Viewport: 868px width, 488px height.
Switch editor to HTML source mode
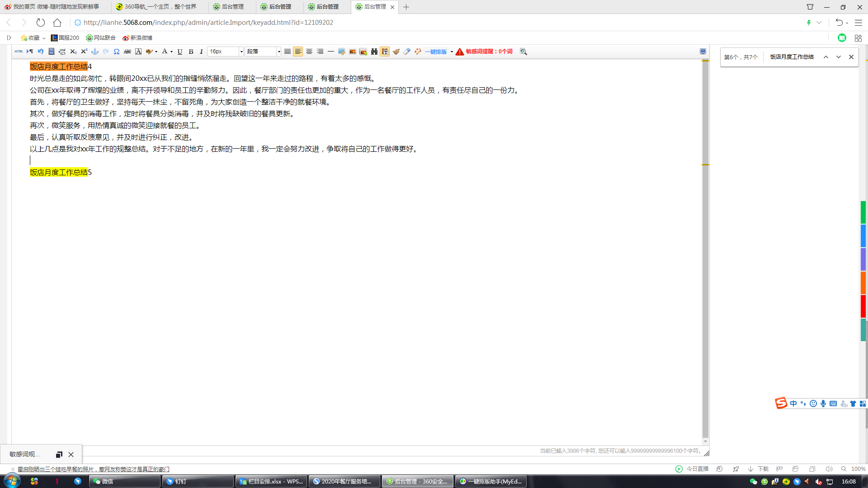coord(19,52)
